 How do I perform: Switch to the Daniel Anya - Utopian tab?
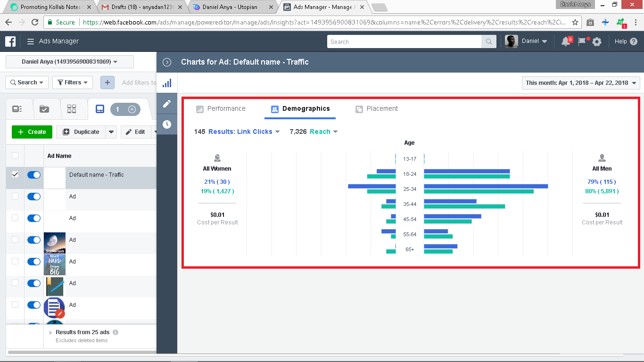(233, 7)
